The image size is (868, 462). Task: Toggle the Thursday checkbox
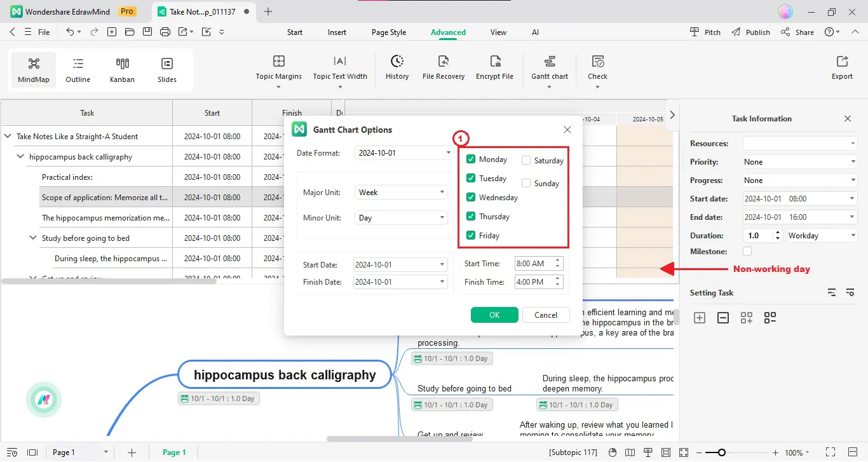(471, 216)
